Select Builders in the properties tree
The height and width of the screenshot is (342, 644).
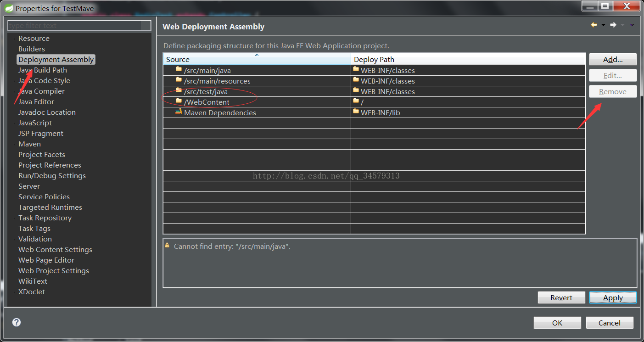tap(32, 49)
